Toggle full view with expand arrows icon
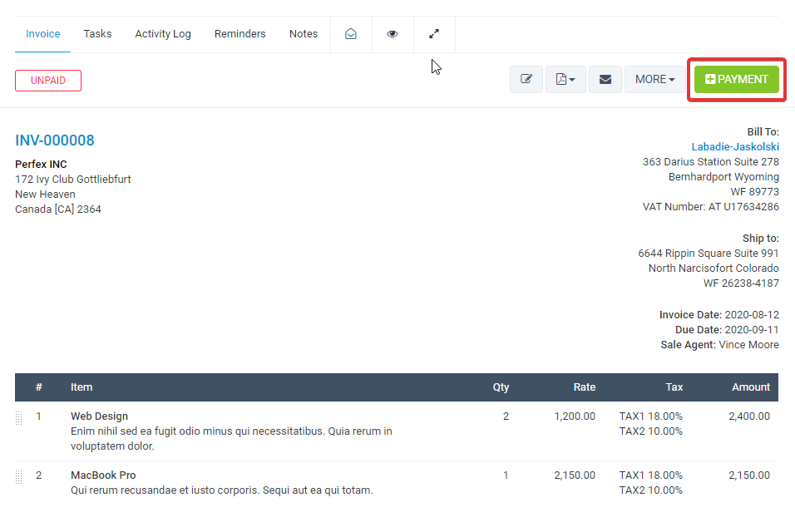 [x=434, y=34]
